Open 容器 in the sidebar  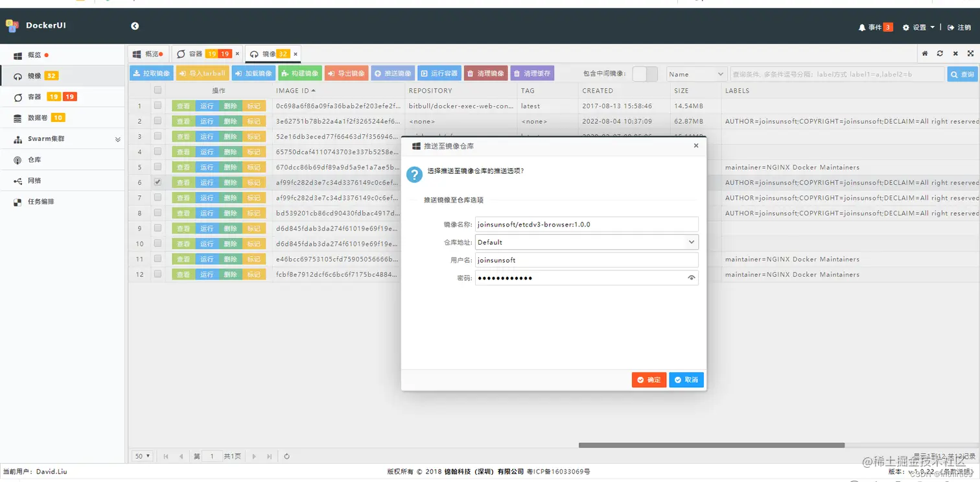[62, 97]
